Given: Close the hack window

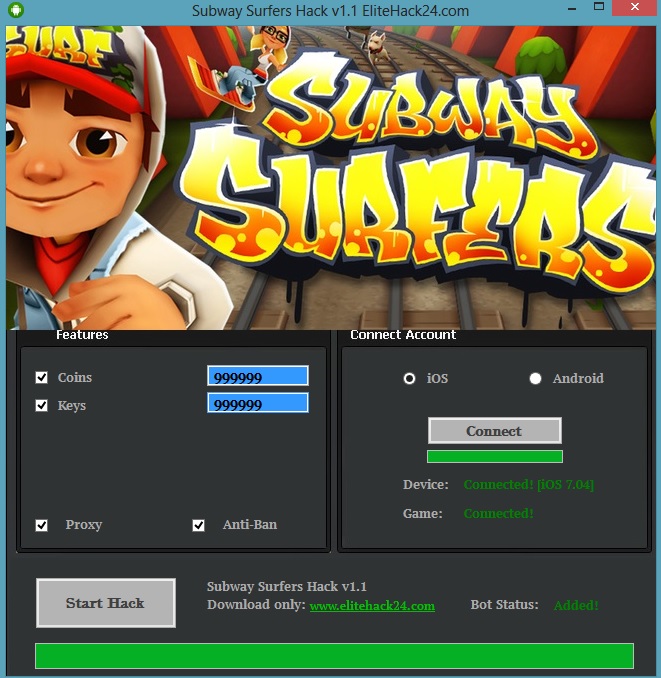Looking at the screenshot, I should pos(635,7).
